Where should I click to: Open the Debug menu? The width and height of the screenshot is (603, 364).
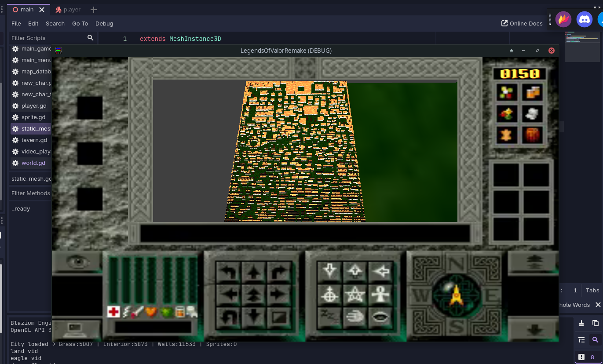104,23
